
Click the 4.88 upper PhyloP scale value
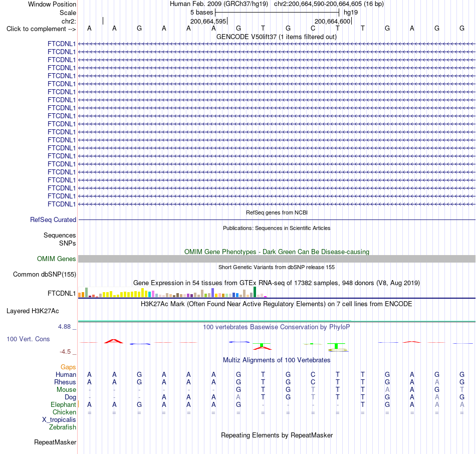(x=64, y=327)
